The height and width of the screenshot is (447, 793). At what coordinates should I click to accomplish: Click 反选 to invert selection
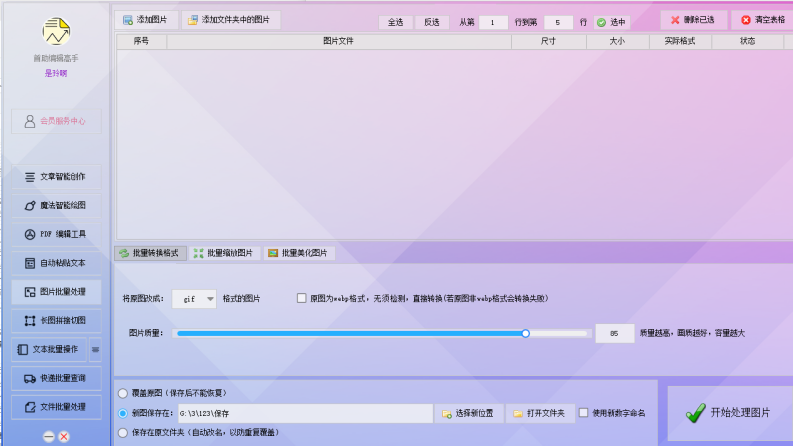[x=431, y=22]
